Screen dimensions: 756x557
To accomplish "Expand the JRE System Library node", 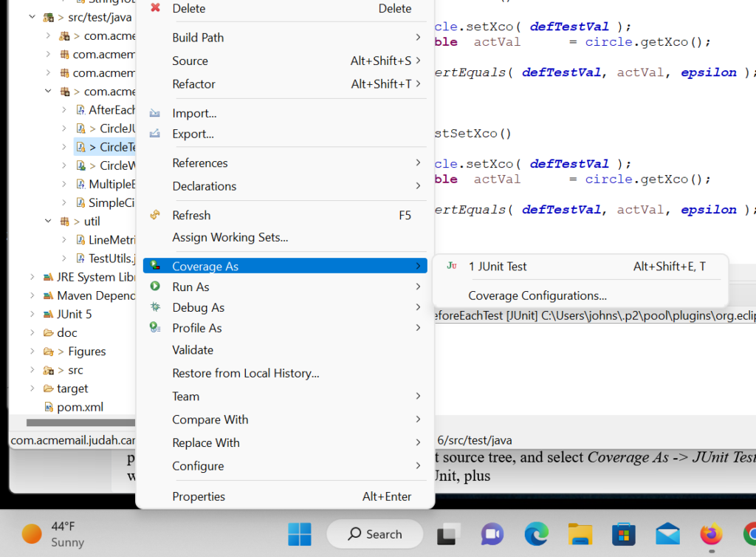I will 32,277.
